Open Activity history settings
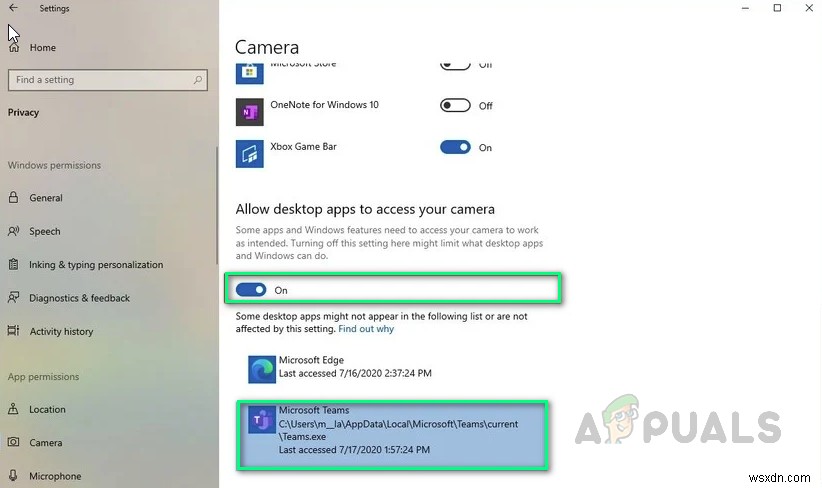Viewport: 822px width, 488px height. [x=61, y=332]
